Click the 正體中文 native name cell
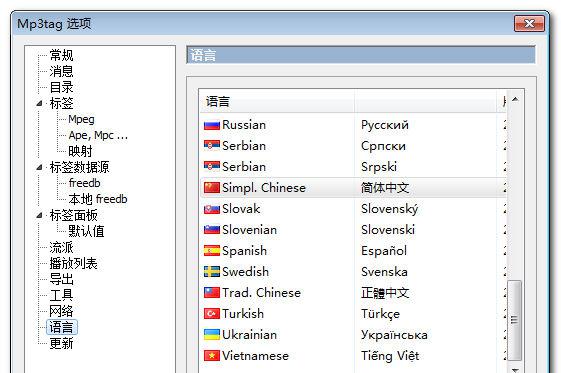Image resolution: width=561 pixels, height=373 pixels. tap(385, 293)
